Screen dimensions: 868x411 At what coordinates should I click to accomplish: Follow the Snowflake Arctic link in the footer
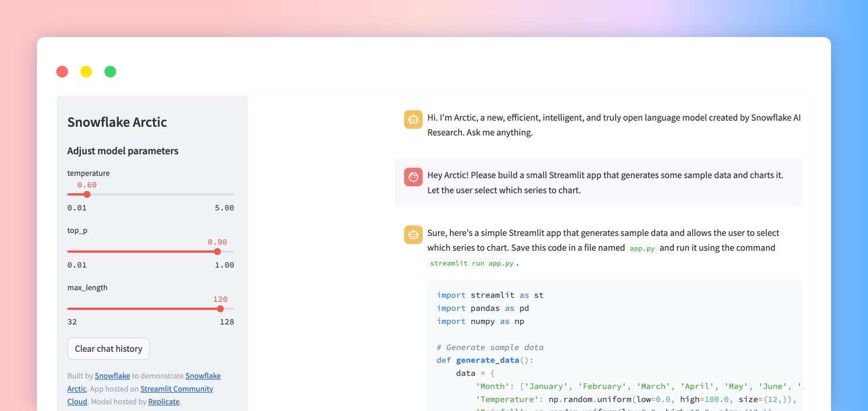pos(203,376)
